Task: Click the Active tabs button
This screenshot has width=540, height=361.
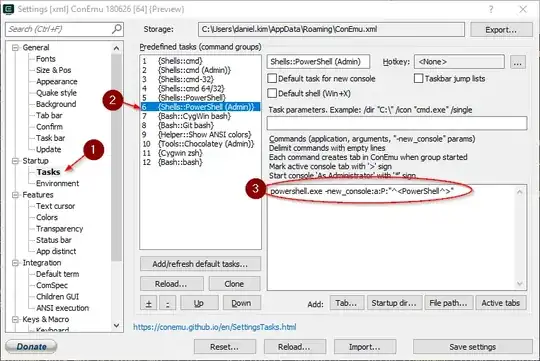Action: pos(501,303)
